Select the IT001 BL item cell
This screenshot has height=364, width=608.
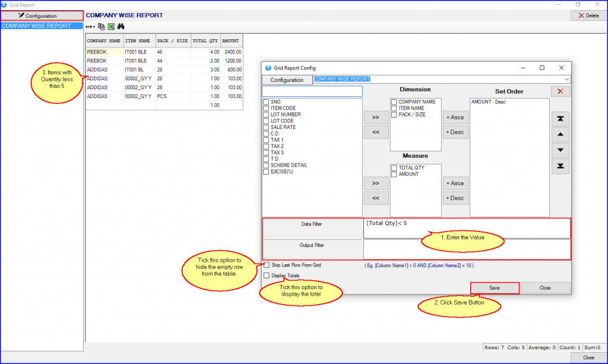[x=139, y=70]
